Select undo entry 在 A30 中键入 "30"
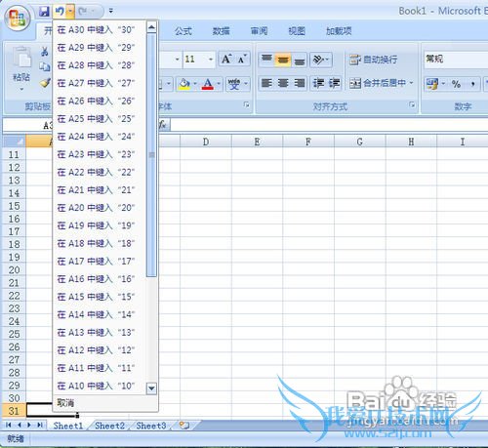 100,30
